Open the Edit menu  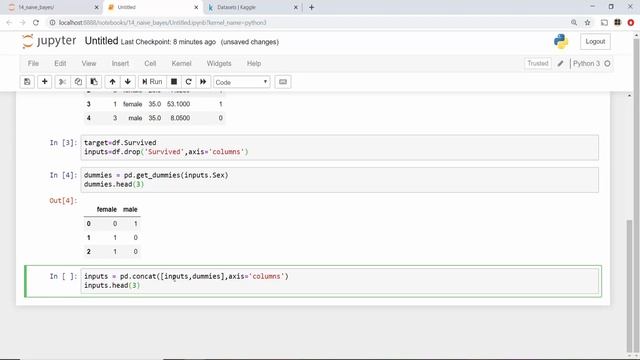tap(60, 64)
